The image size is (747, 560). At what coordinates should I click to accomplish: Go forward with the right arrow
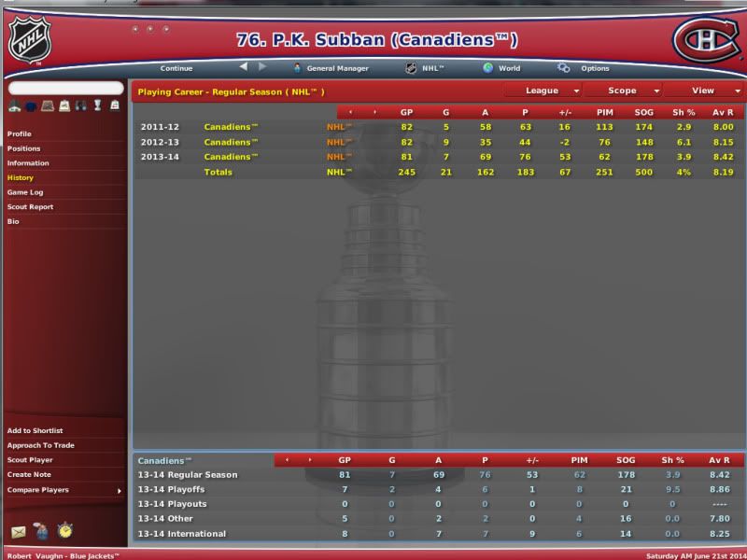coord(262,66)
